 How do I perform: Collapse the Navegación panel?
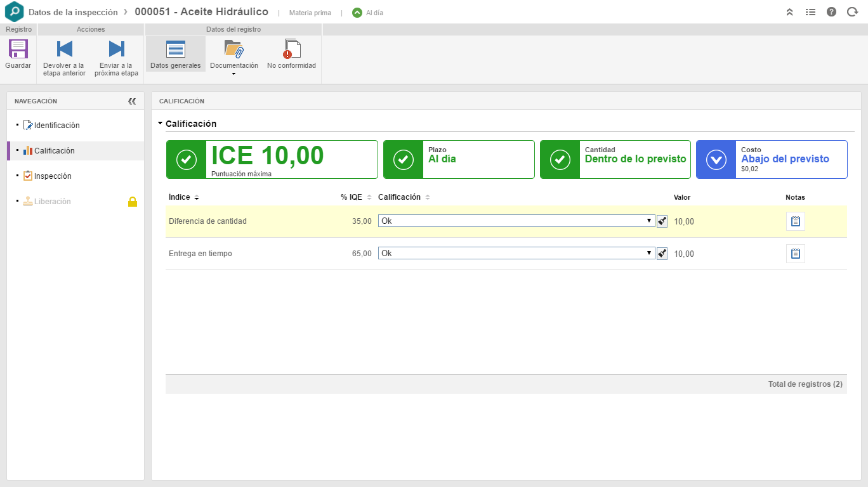click(132, 101)
